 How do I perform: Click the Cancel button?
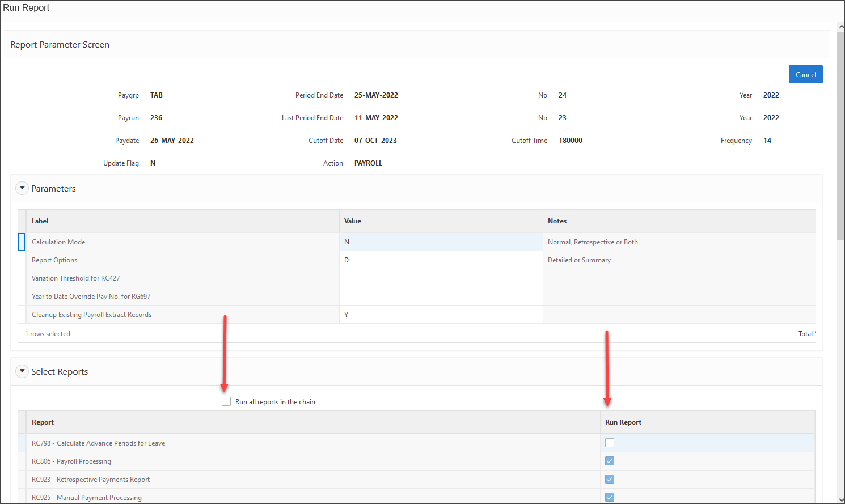click(x=805, y=74)
